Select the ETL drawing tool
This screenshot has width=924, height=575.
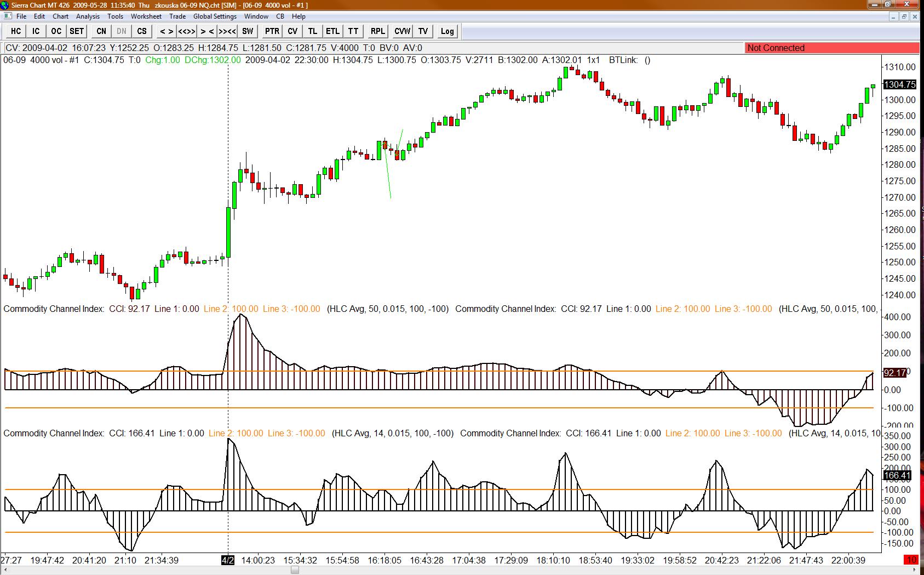coord(333,31)
